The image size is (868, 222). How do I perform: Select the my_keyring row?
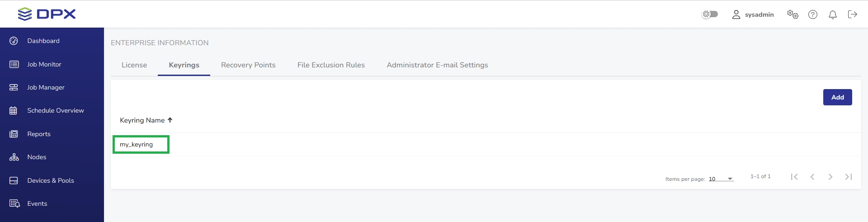click(137, 145)
